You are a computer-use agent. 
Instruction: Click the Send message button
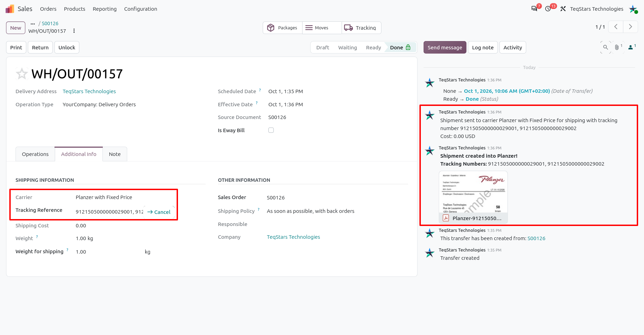445,48
